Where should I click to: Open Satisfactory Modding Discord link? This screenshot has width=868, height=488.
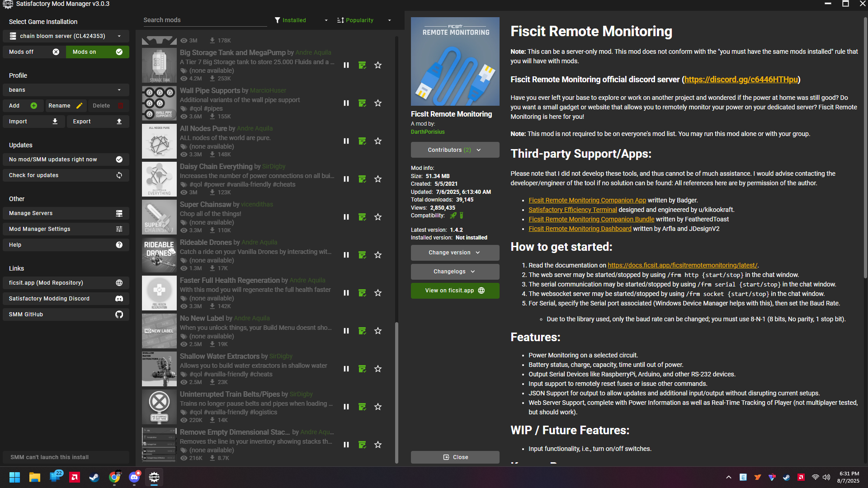click(x=66, y=299)
